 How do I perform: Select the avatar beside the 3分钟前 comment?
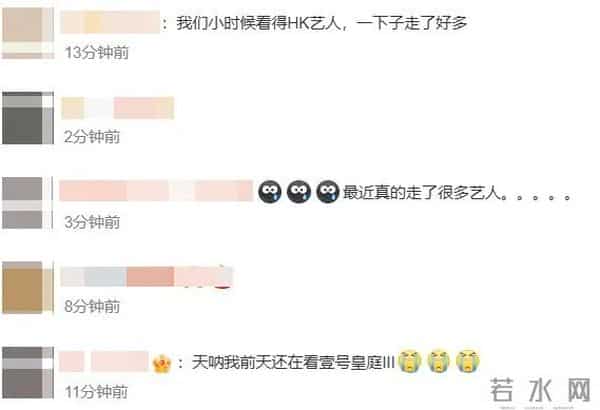[28, 203]
